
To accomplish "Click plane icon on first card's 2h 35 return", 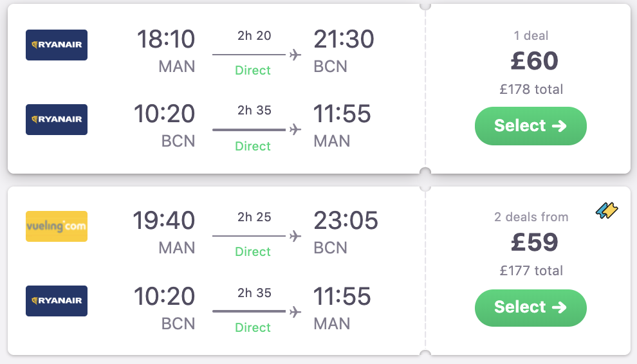I will 295,129.
